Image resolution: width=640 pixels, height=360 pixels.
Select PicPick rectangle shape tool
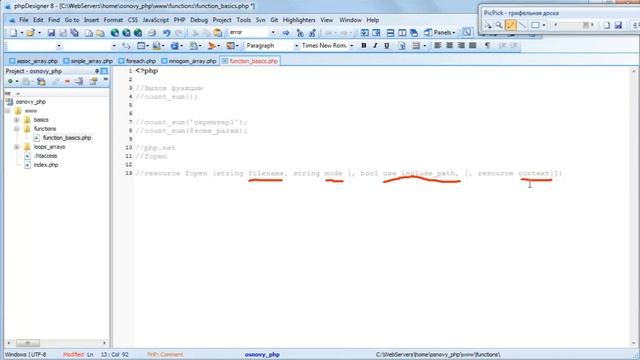pyautogui.click(x=535, y=25)
